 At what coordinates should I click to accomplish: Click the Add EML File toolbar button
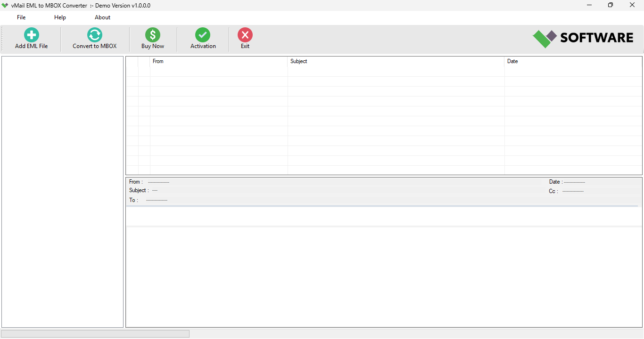tap(31, 39)
